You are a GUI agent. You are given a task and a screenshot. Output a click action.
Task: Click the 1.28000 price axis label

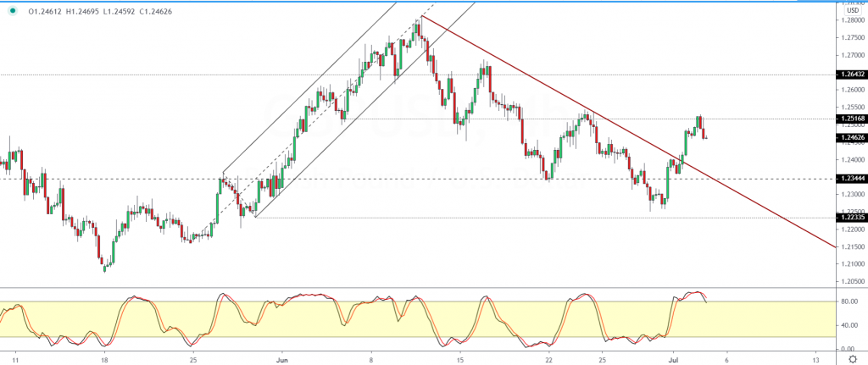coord(852,20)
